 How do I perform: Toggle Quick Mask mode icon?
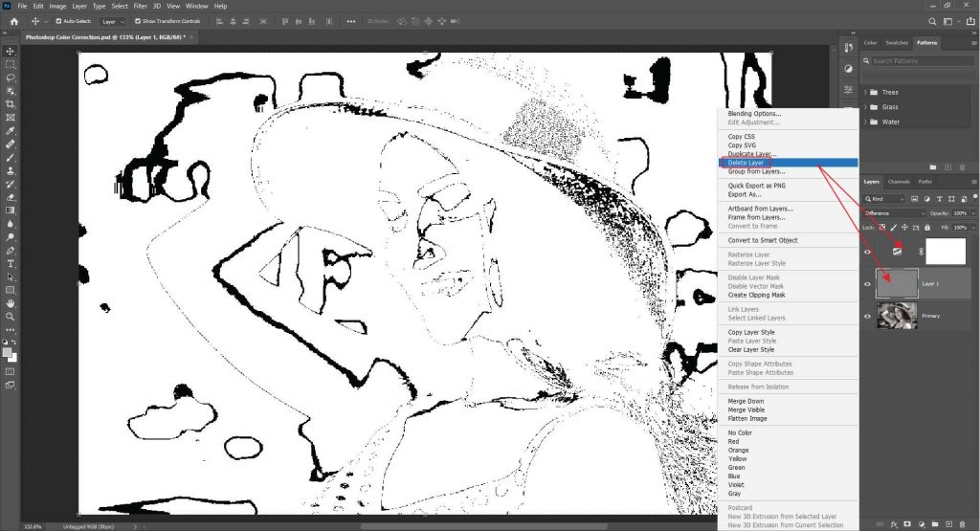click(10, 371)
